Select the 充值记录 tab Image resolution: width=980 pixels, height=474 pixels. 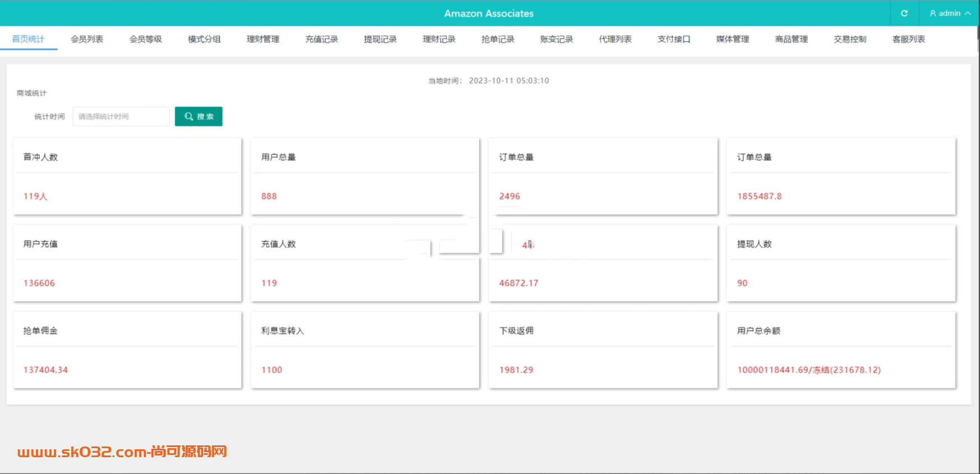[322, 39]
